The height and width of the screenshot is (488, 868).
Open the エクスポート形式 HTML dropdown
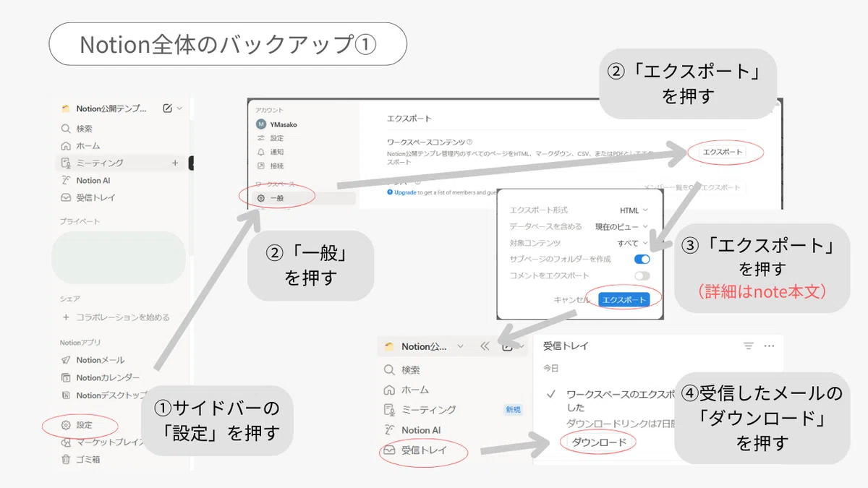pyautogui.click(x=634, y=210)
